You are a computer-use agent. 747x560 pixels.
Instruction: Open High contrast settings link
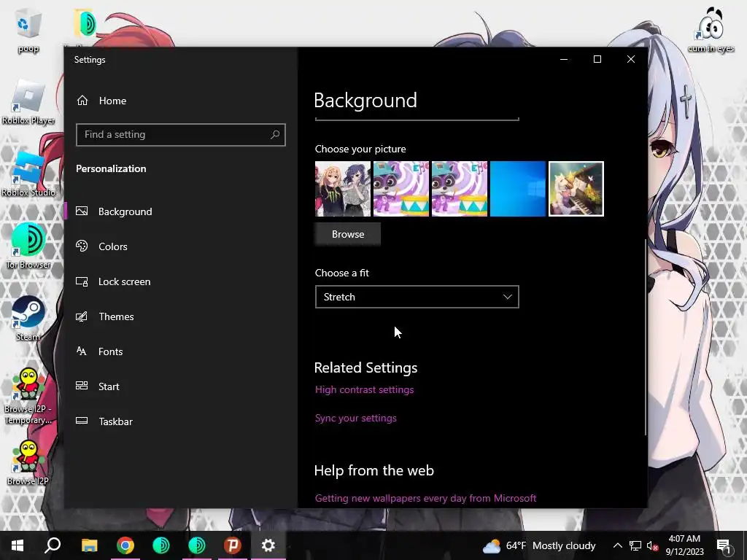tap(365, 389)
